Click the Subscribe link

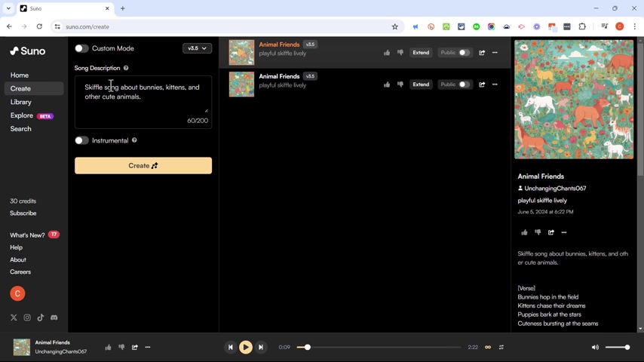[23, 213]
